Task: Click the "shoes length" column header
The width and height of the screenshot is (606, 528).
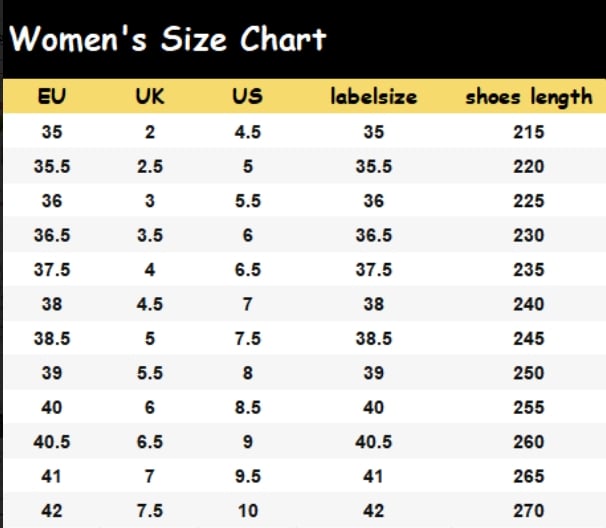Action: point(529,97)
